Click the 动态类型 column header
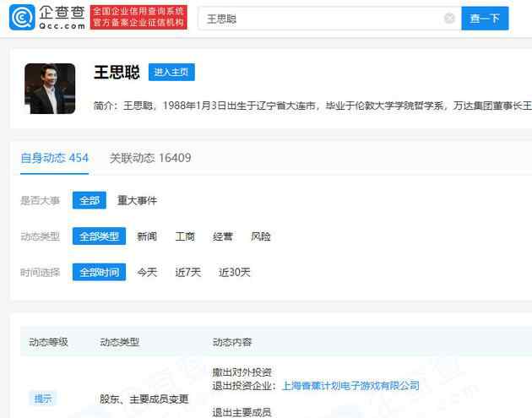Image resolution: width=532 pixels, height=418 pixels. tap(119, 342)
